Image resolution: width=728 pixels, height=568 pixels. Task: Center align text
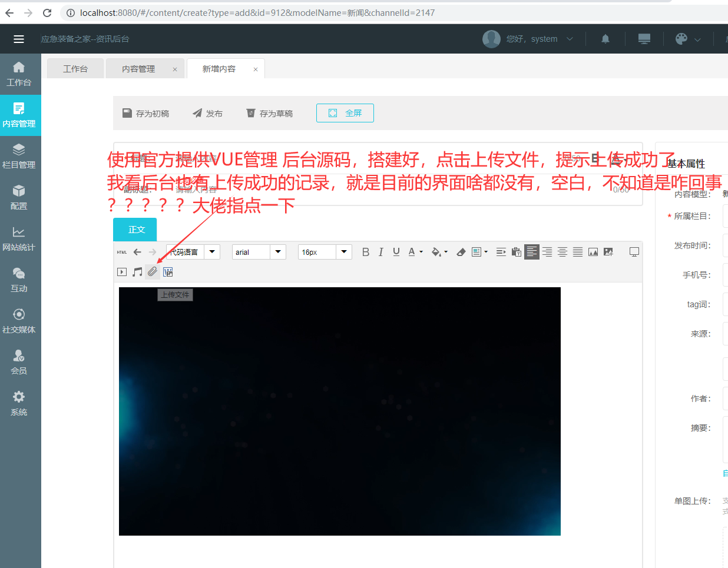pyautogui.click(x=562, y=252)
